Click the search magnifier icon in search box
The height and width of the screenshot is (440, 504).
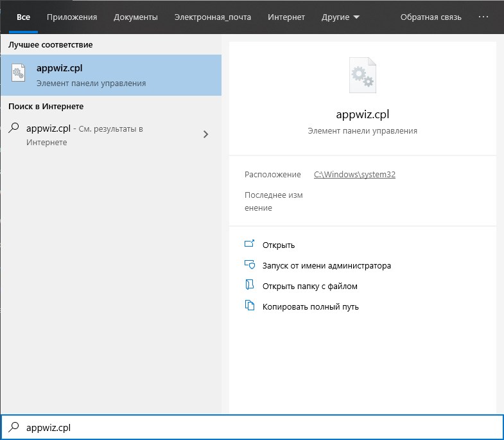[13, 427]
